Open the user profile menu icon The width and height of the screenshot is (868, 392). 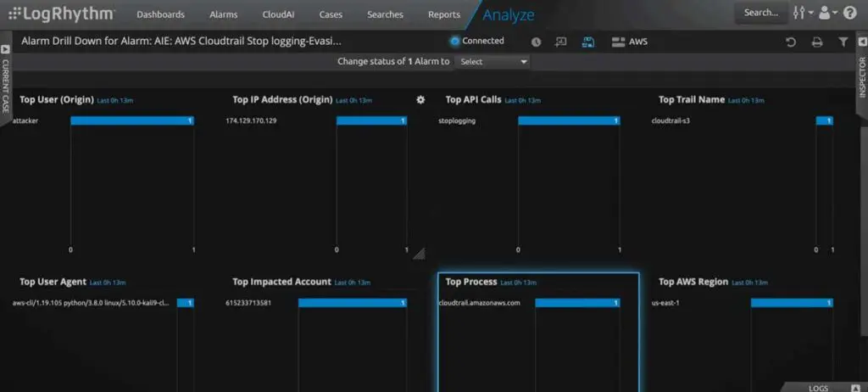click(x=827, y=13)
